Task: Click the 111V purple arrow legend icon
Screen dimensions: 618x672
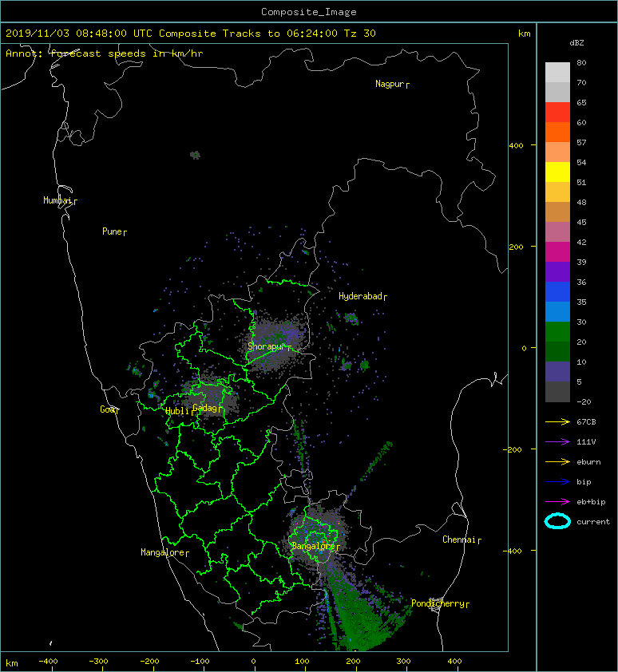Action: 557,441
